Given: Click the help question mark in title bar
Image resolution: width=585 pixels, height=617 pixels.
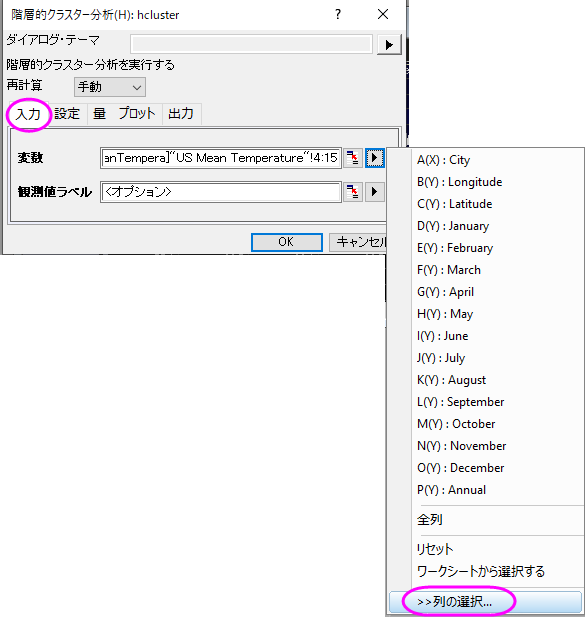Looking at the screenshot, I should pos(338,15).
